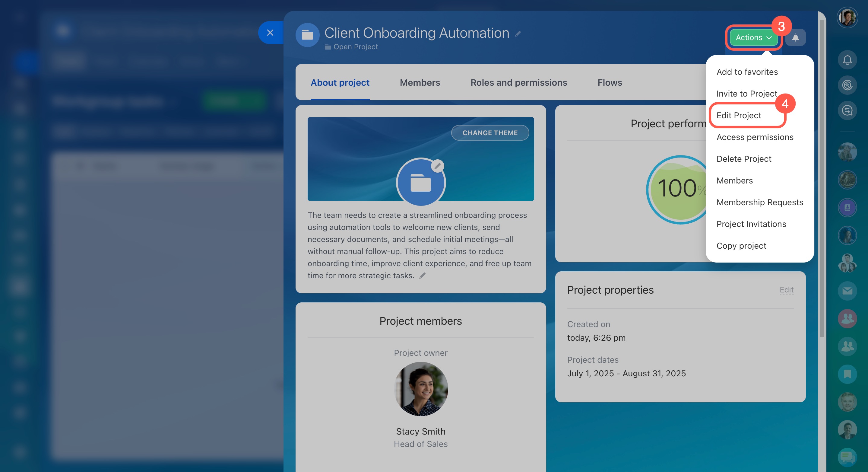Close the project panel with X button
The image size is (868, 472).
click(270, 33)
